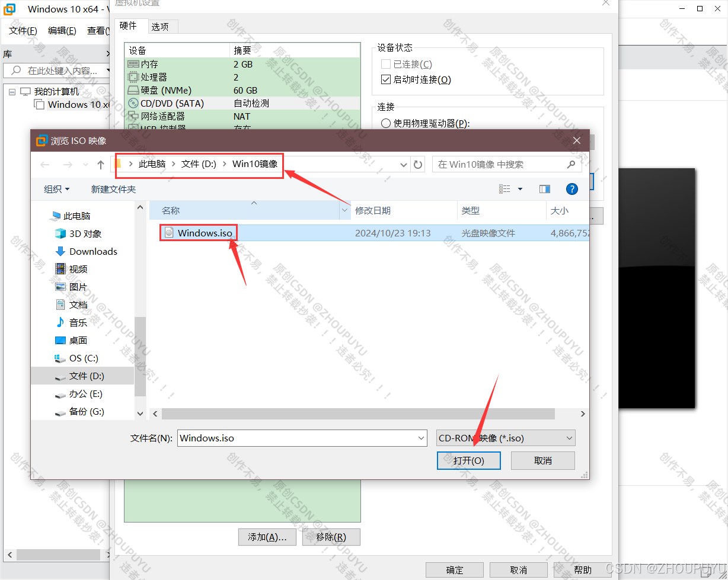The height and width of the screenshot is (580, 728).
Task: Select 处理器 device row in hardware list
Action: coord(242,77)
